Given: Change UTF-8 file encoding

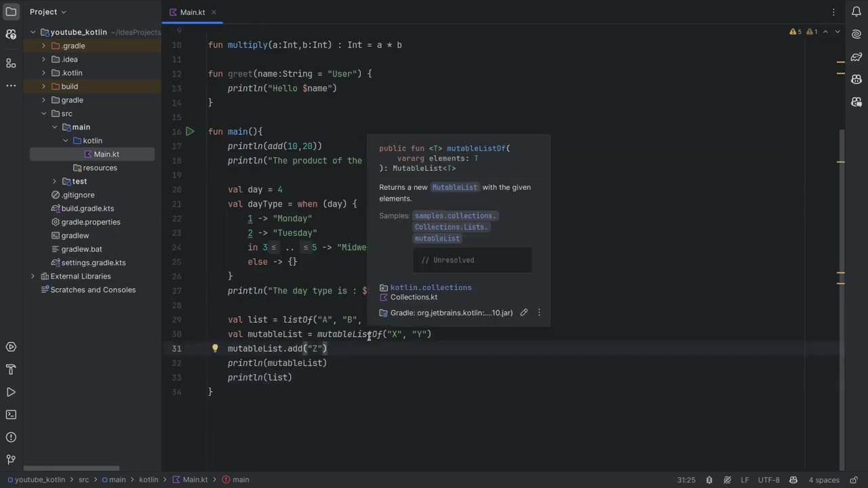Looking at the screenshot, I should tap(768, 480).
